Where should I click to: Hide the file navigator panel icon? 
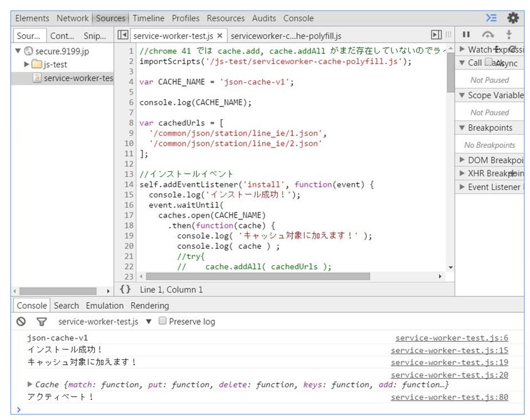pyautogui.click(x=122, y=35)
